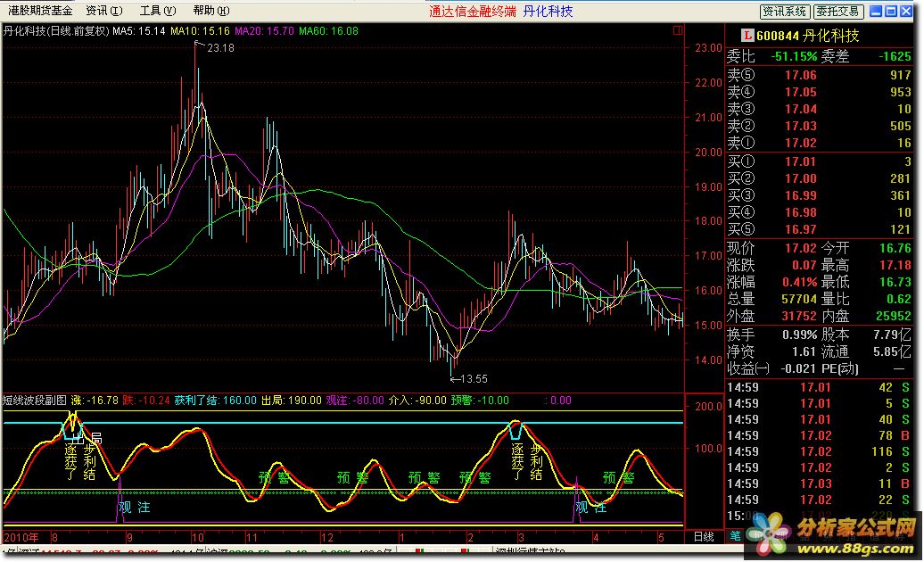Select the MA5: 15.14 indicator label
Image resolution: width=924 pixels, height=562 pixels.
pos(139,30)
